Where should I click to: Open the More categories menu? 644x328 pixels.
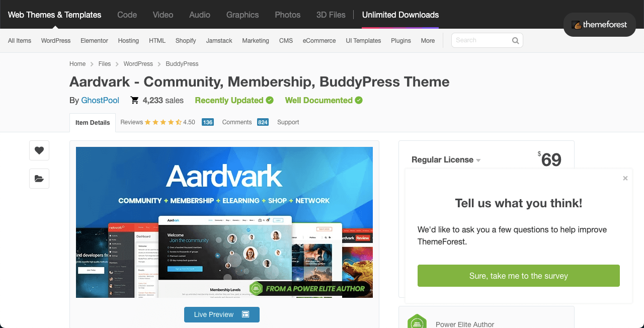428,41
